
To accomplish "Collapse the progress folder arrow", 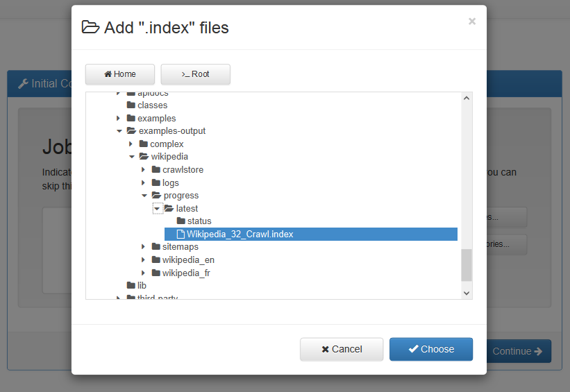I will click(144, 196).
